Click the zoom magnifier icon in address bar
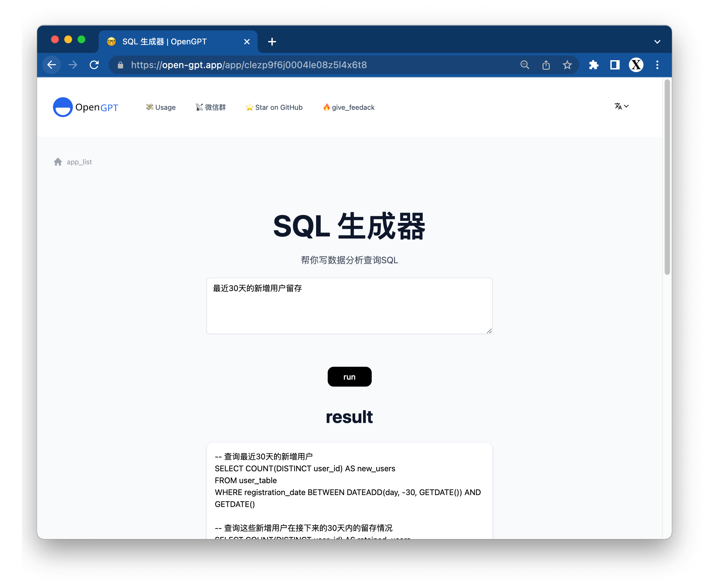This screenshot has height=588, width=709. (524, 65)
